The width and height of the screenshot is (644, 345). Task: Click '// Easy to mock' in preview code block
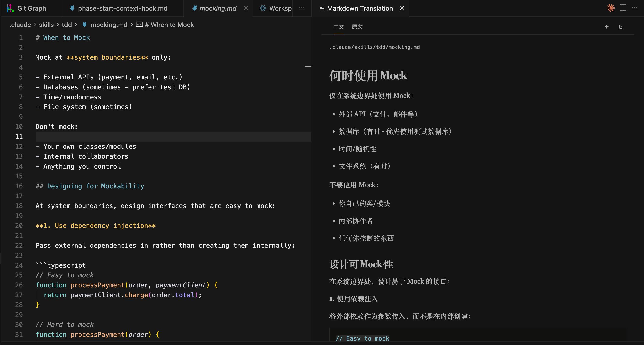362,339
